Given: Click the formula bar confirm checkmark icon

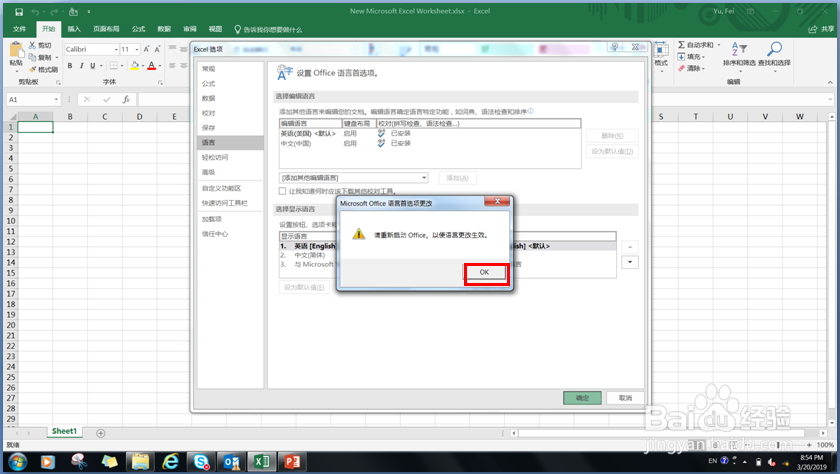Looking at the screenshot, I should pyautogui.click(x=107, y=99).
